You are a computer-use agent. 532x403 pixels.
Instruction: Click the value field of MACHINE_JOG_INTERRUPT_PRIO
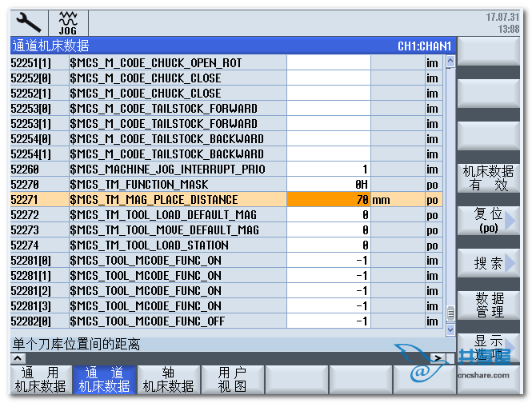tap(328, 170)
